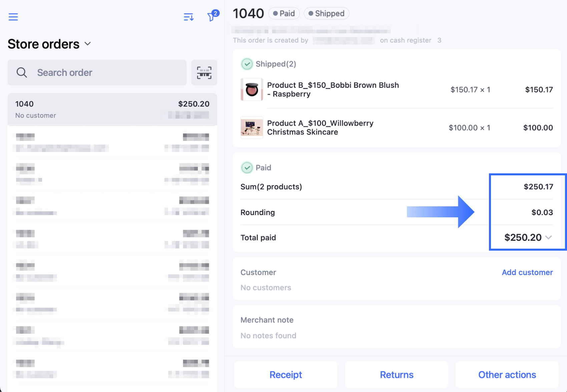Open the hamburger navigation menu
Viewport: 567px width, 392px height.
click(x=13, y=17)
